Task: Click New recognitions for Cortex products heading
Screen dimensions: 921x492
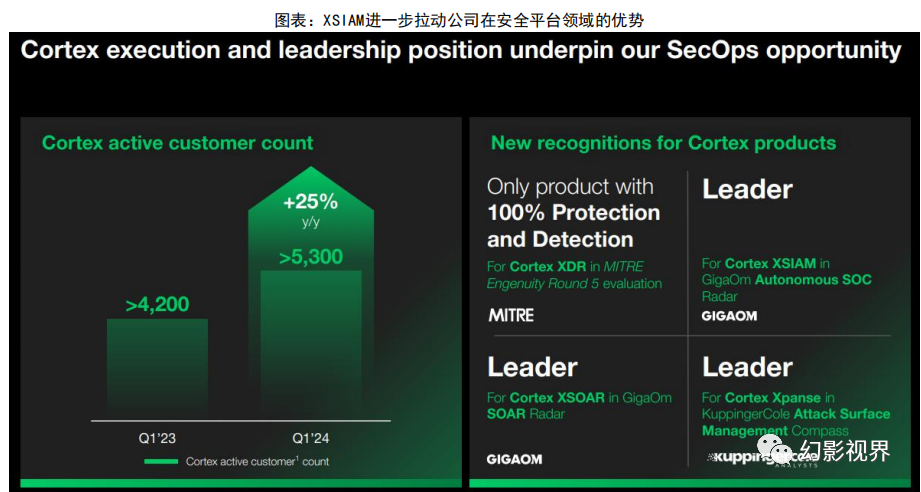Action: pos(663,143)
